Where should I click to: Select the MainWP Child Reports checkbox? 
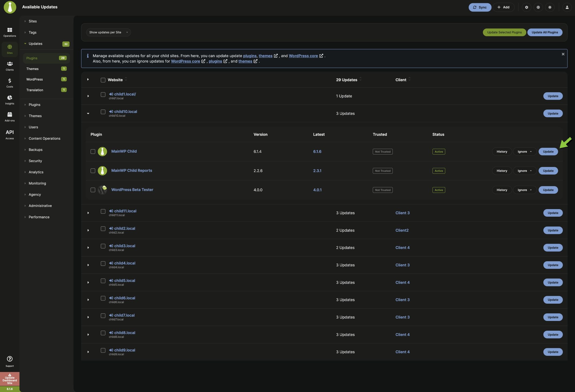point(93,171)
